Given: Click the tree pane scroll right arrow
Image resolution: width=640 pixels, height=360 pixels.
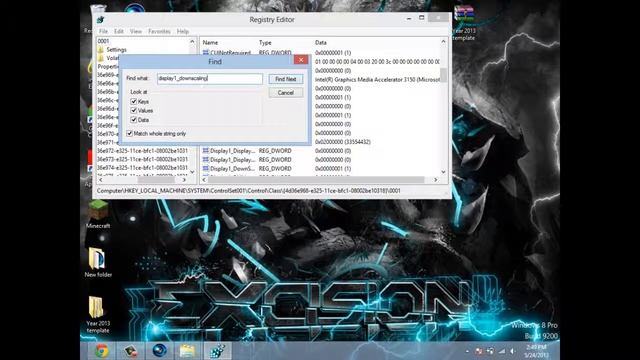Looking at the screenshot, I should pos(184,180).
